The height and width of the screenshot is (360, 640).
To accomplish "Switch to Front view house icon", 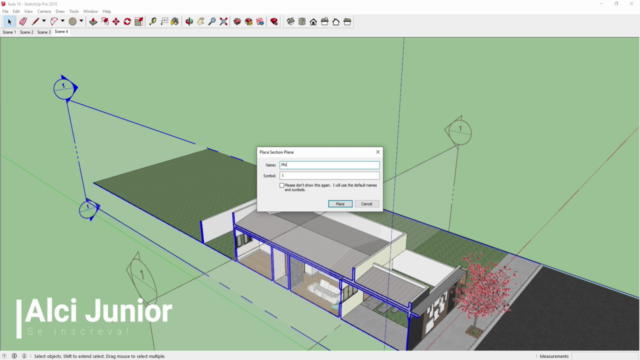I will 313,22.
